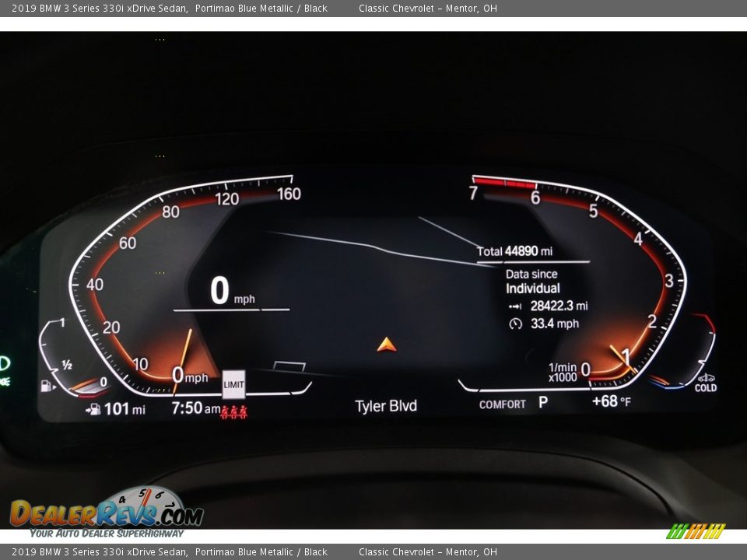Tap the 5 mark on the tachometer
Screen dimensions: 747x560
click(593, 211)
